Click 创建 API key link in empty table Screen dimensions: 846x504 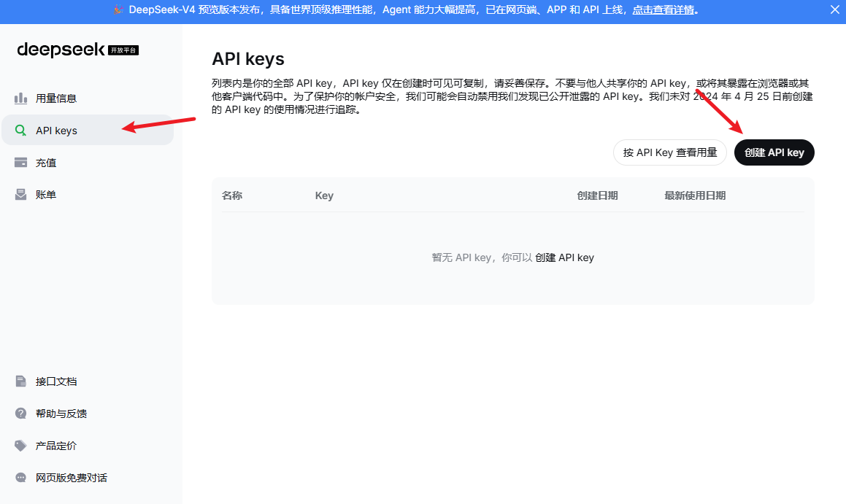[564, 257]
